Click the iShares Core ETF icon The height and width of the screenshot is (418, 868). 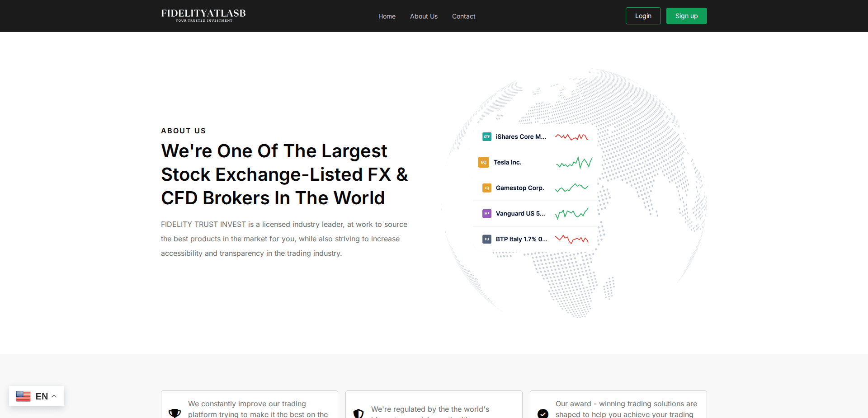pos(487,136)
